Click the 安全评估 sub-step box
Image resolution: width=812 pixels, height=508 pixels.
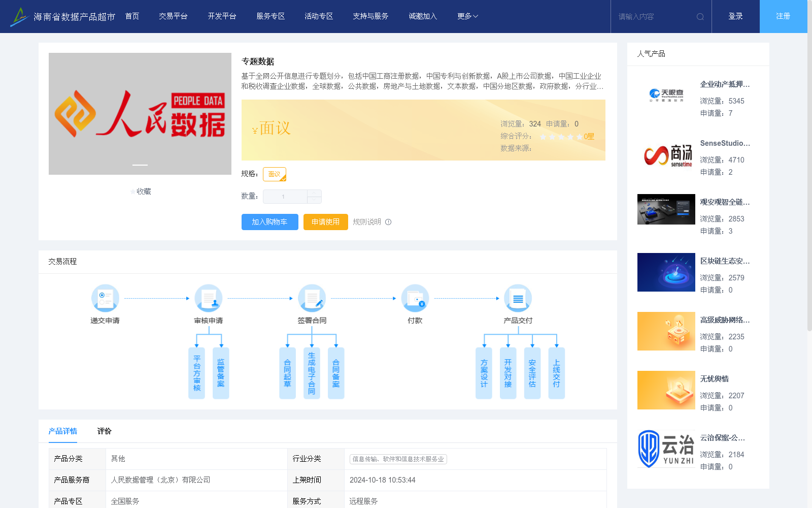click(532, 373)
